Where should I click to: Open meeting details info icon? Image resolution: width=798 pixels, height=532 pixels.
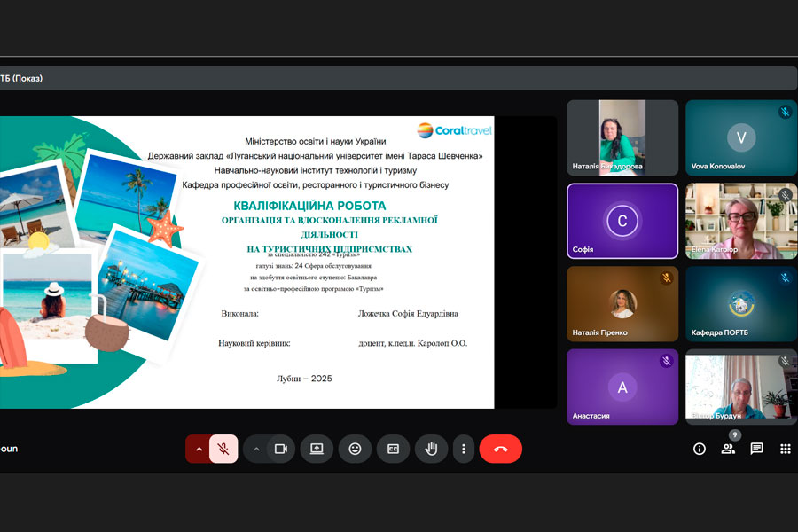700,449
